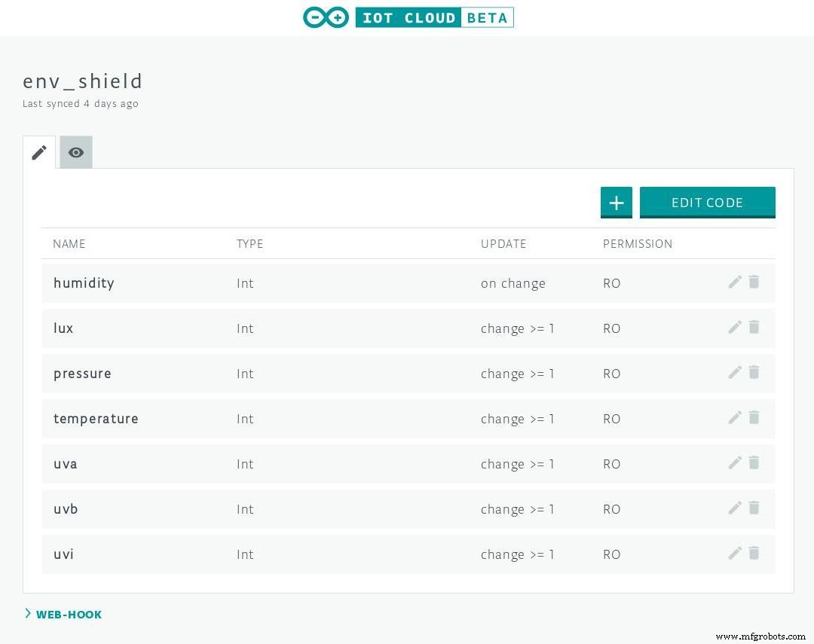
Task: Open www.mfgrobots.com watermark link
Action: [760, 636]
